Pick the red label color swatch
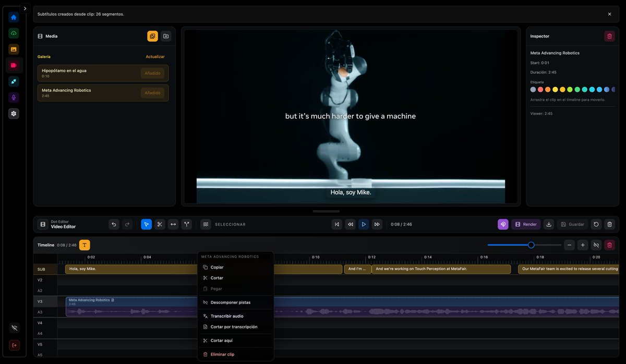Viewport: 626px width, 364px height. pos(540,90)
